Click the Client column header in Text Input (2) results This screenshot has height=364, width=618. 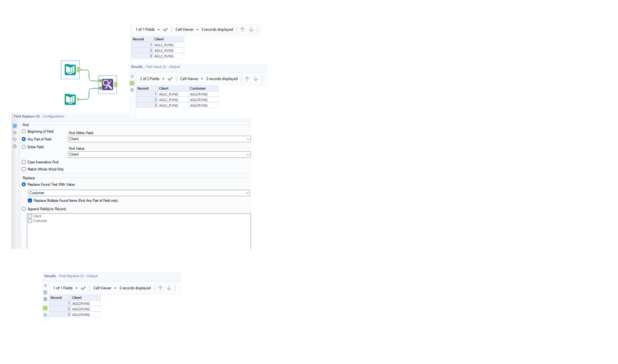pos(173,89)
